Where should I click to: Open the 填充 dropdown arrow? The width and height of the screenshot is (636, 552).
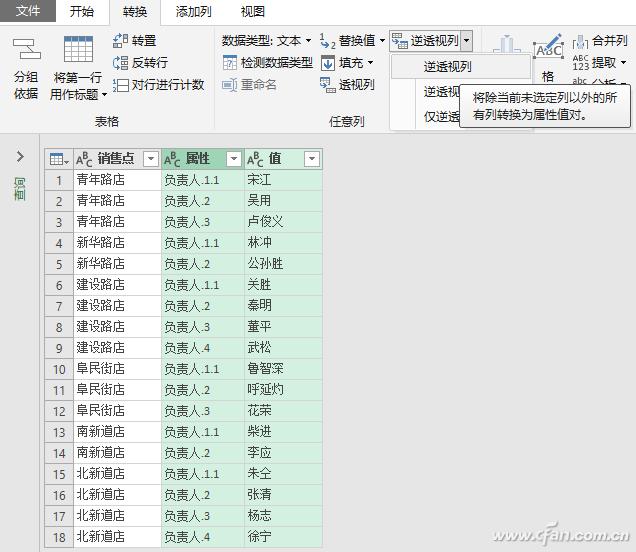pos(370,63)
